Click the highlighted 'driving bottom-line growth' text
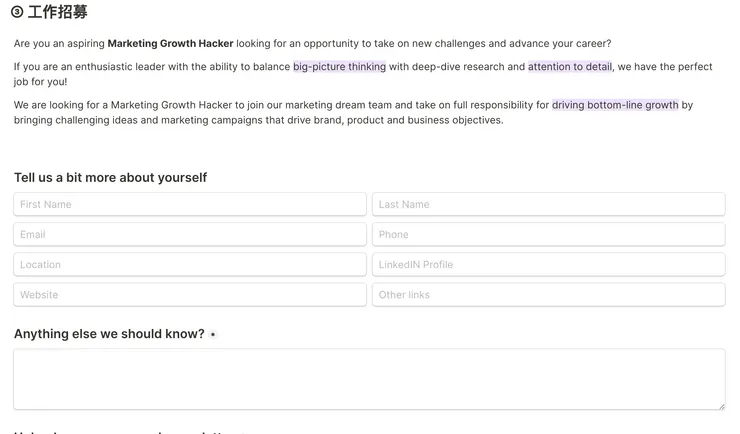The image size is (740, 434). (615, 105)
